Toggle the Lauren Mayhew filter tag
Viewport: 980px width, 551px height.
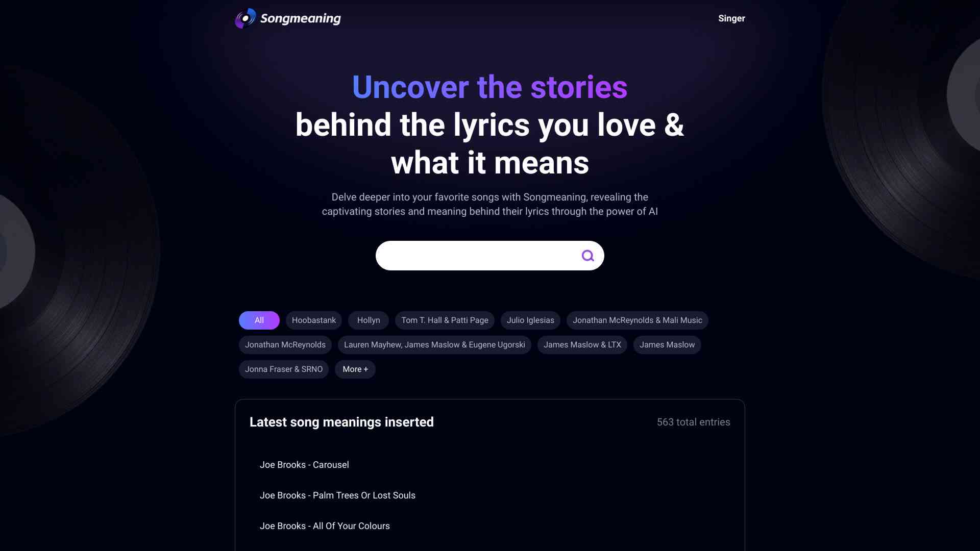coord(434,344)
